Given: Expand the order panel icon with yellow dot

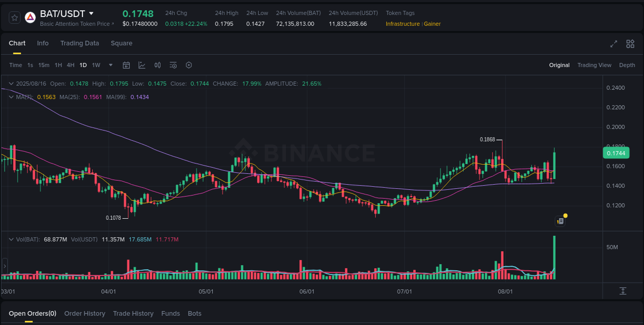Looking at the screenshot, I should click(x=560, y=220).
